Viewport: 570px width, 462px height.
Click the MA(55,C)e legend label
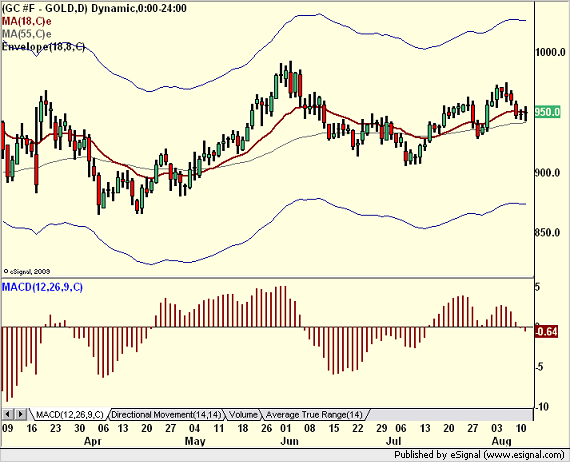27,34
